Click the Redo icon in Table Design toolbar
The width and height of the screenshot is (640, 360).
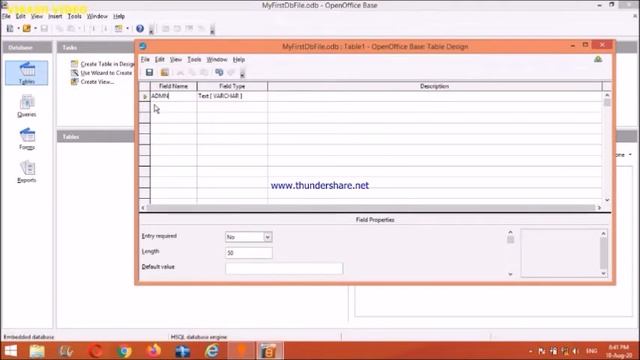pyautogui.click(x=231, y=73)
